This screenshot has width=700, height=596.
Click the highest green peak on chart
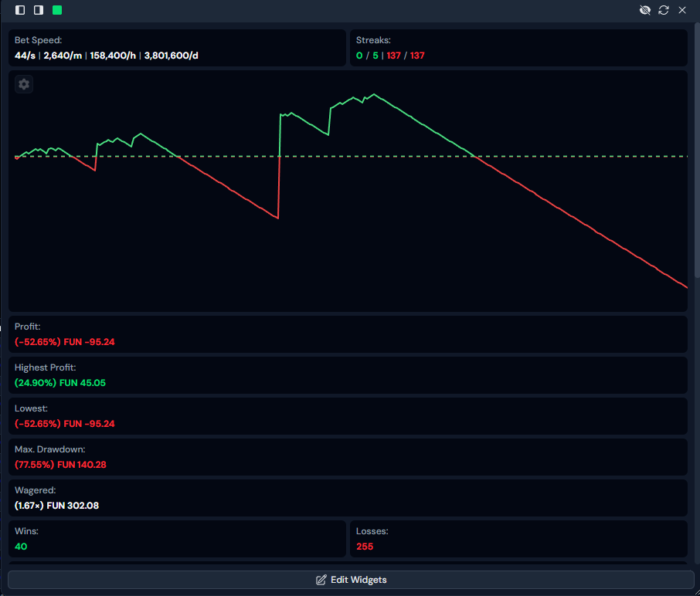coord(375,94)
